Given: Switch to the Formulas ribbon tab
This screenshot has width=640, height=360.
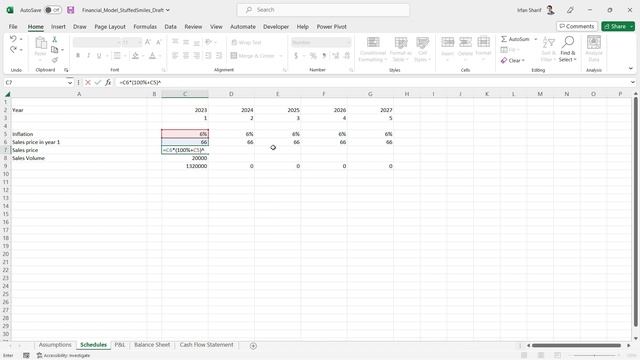Looking at the screenshot, I should pyautogui.click(x=145, y=27).
